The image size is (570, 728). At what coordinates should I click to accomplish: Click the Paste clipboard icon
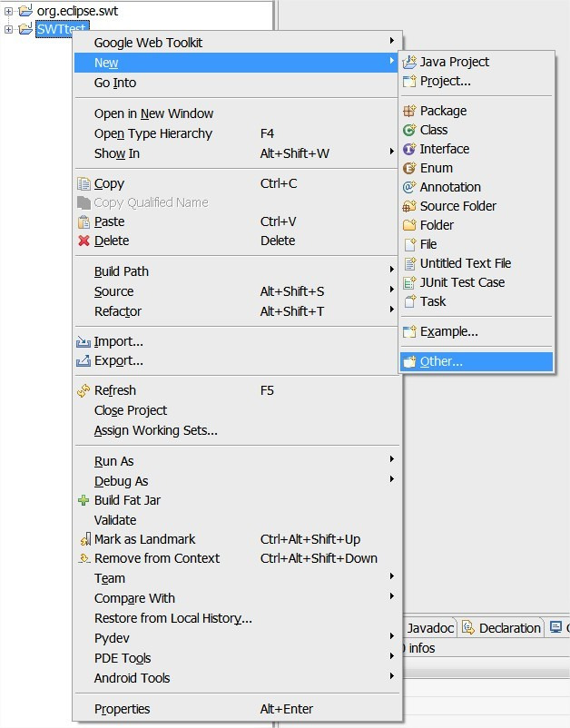(84, 221)
